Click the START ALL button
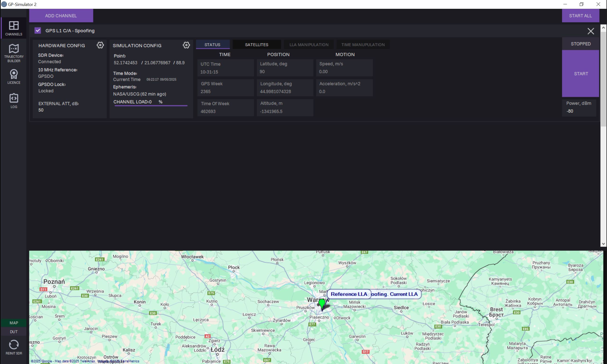This screenshot has height=364, width=607. (x=580, y=16)
